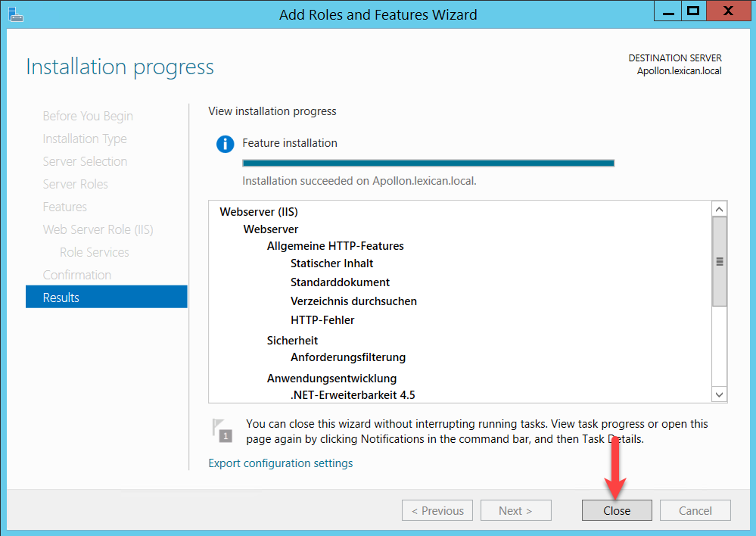The width and height of the screenshot is (756, 536).
Task: Maximize the wizard window
Action: [x=692, y=11]
